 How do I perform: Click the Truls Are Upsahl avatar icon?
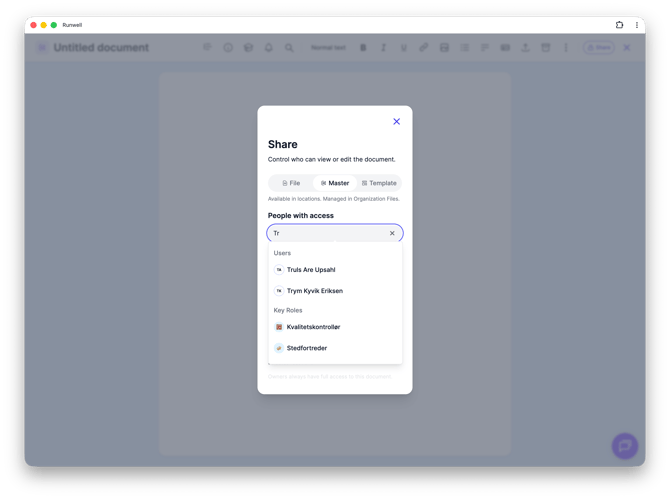click(279, 270)
